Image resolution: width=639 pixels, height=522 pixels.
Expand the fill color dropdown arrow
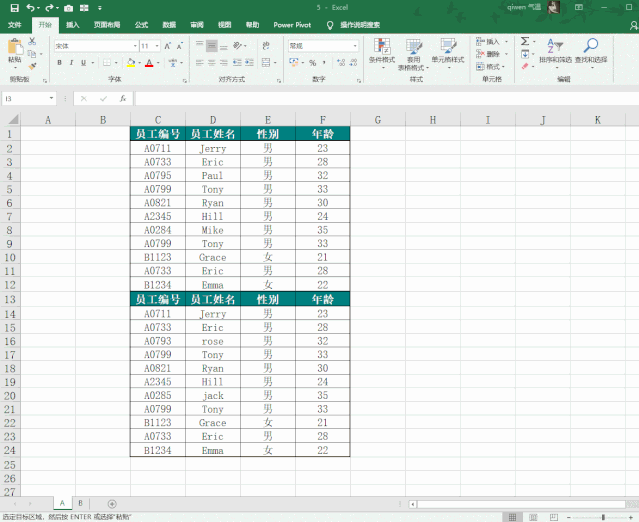pos(139,63)
